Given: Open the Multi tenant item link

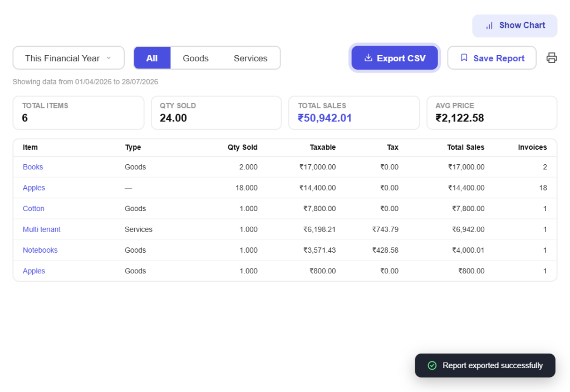Looking at the screenshot, I should click(41, 229).
